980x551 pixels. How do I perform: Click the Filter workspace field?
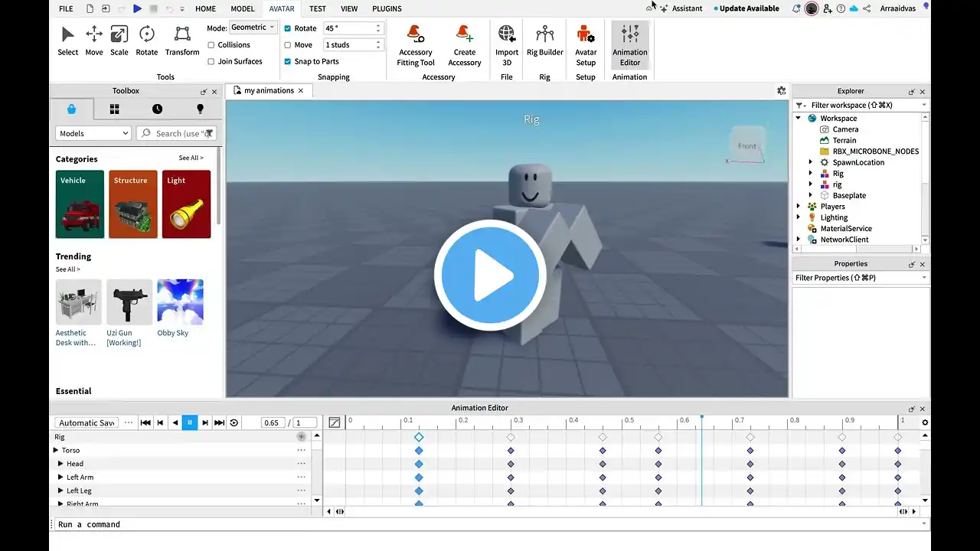[x=861, y=105]
